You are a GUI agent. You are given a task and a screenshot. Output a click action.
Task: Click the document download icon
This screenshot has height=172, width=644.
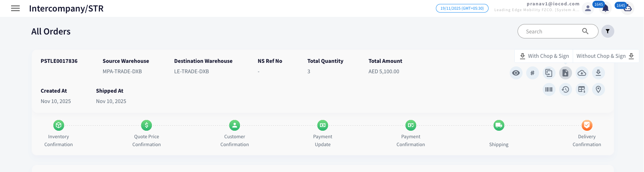point(565,73)
